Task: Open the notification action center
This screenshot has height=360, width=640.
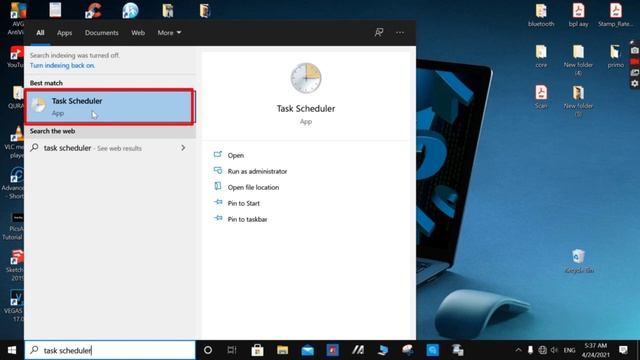Action: click(623, 350)
